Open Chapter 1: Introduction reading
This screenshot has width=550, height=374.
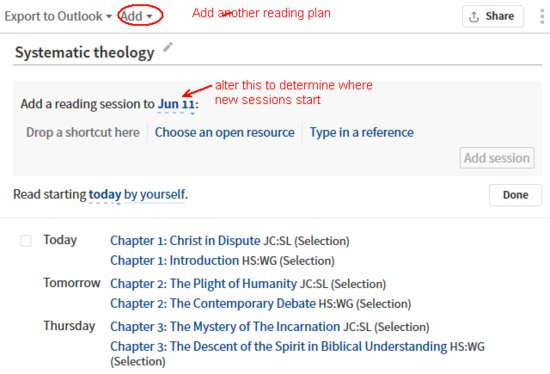174,261
